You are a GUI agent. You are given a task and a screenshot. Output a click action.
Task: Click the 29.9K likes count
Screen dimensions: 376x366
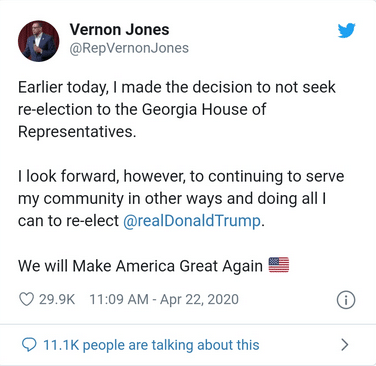57,299
